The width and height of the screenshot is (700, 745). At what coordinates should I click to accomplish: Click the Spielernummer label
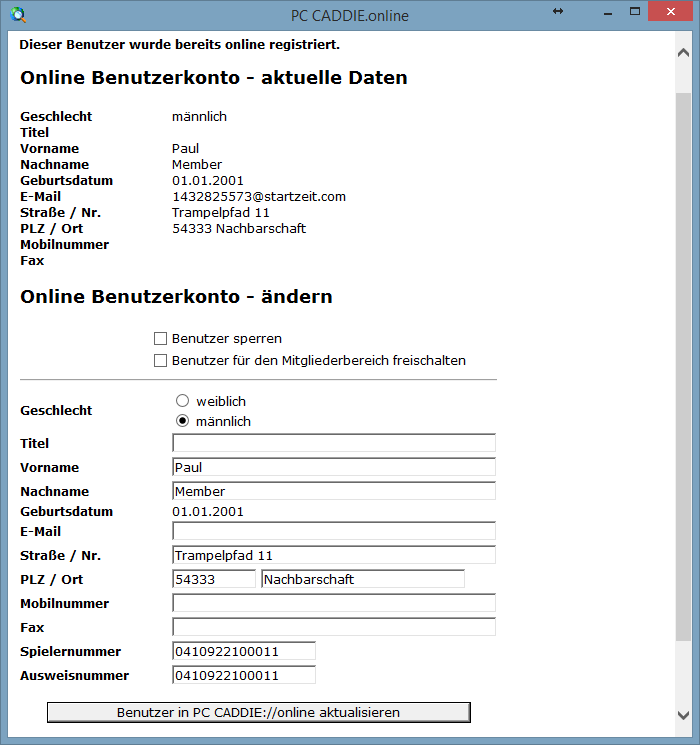[70, 651]
